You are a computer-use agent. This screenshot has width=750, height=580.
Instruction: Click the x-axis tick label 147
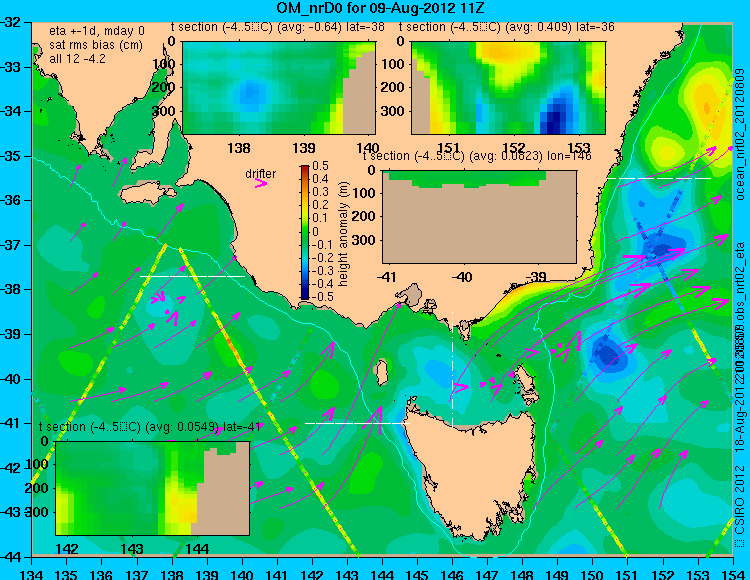[x=487, y=573]
